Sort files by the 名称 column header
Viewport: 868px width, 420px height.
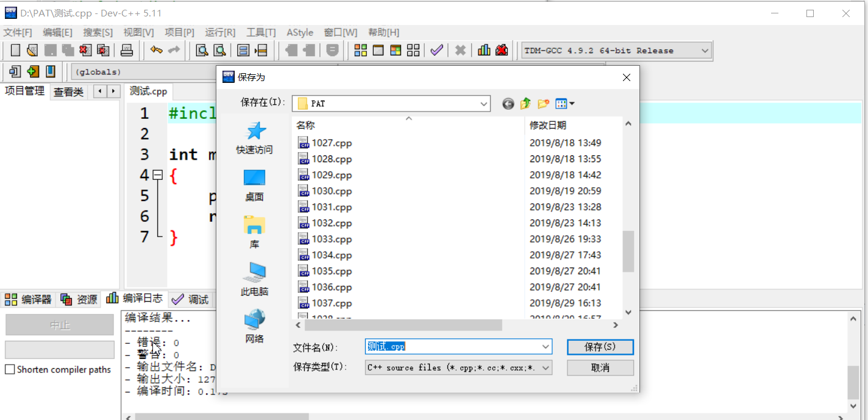point(408,125)
